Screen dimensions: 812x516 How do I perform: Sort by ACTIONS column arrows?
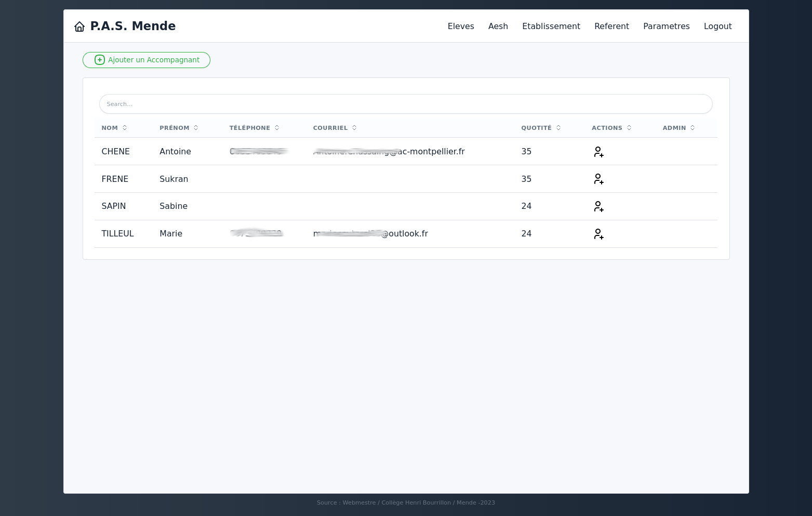coord(629,128)
